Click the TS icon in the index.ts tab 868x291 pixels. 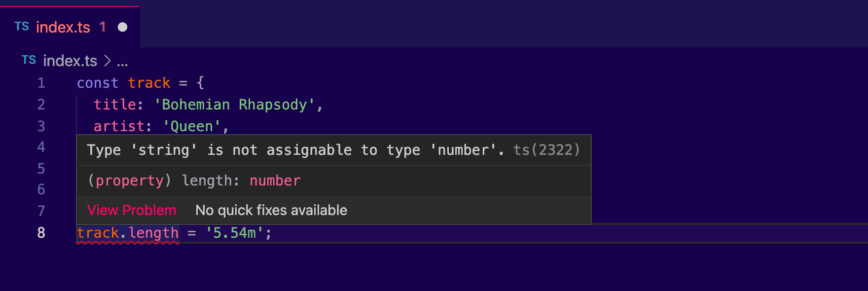22,27
